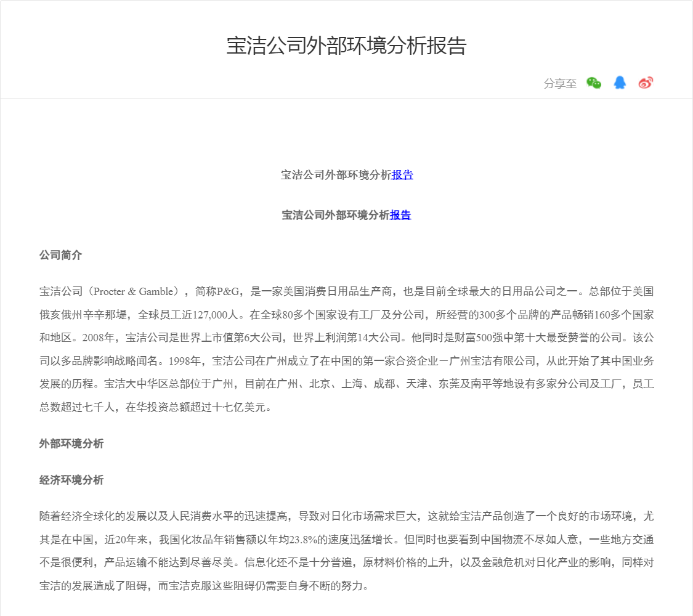Click the text 年均23.8%的速度迅猛增长
The image size is (693, 616).
click(x=330, y=540)
